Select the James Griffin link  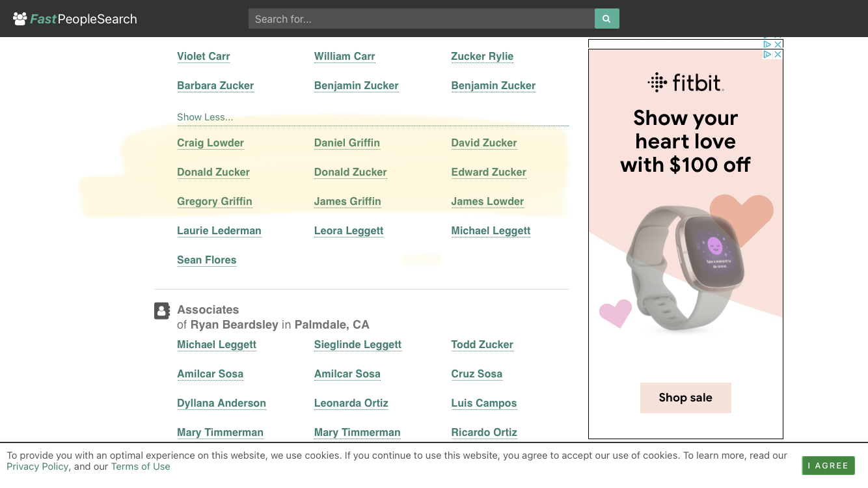(x=347, y=202)
